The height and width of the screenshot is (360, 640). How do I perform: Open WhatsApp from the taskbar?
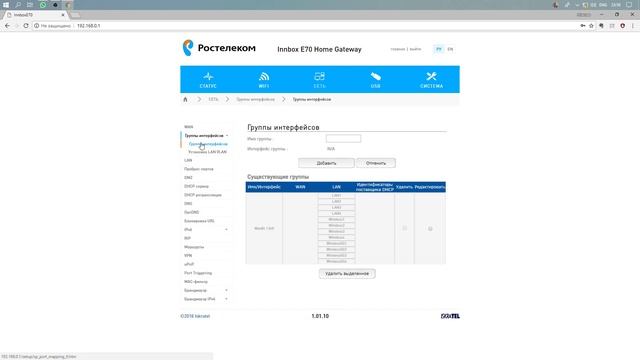click(x=43, y=4)
